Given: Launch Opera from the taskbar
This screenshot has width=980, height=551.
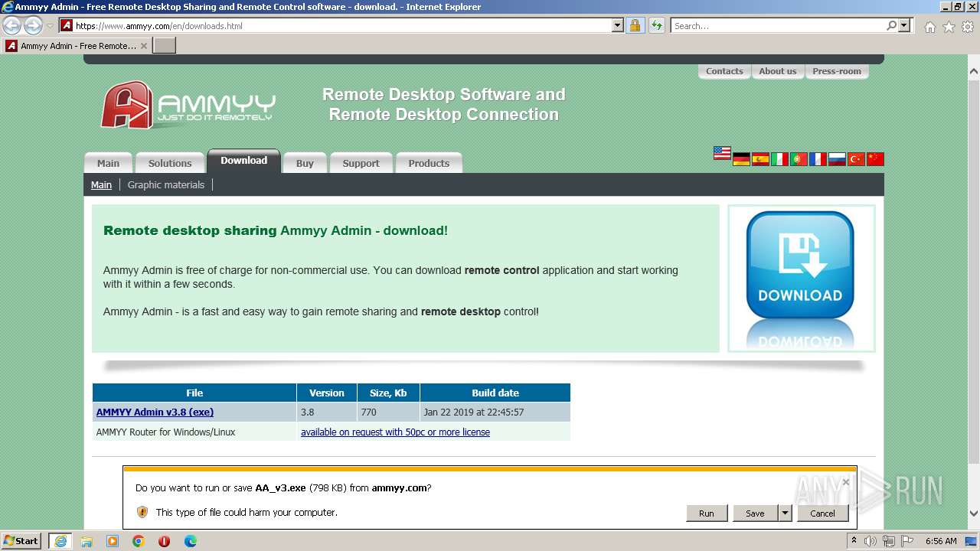Looking at the screenshot, I should click(164, 541).
